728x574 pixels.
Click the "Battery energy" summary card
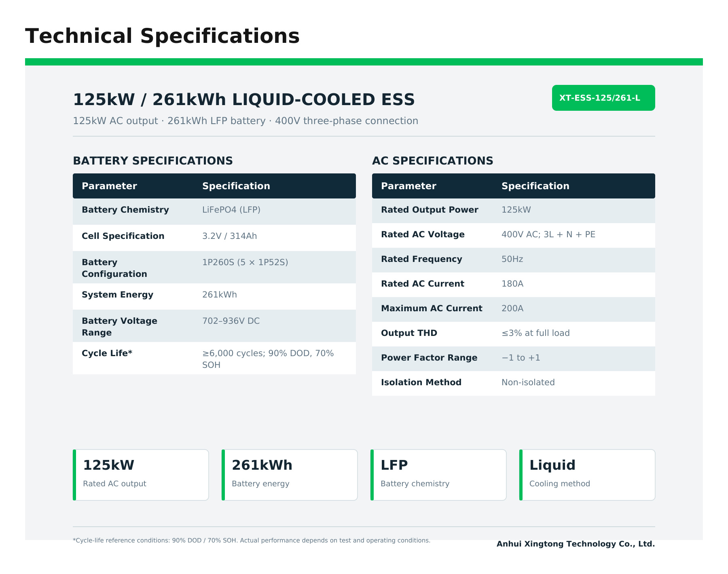point(290,475)
